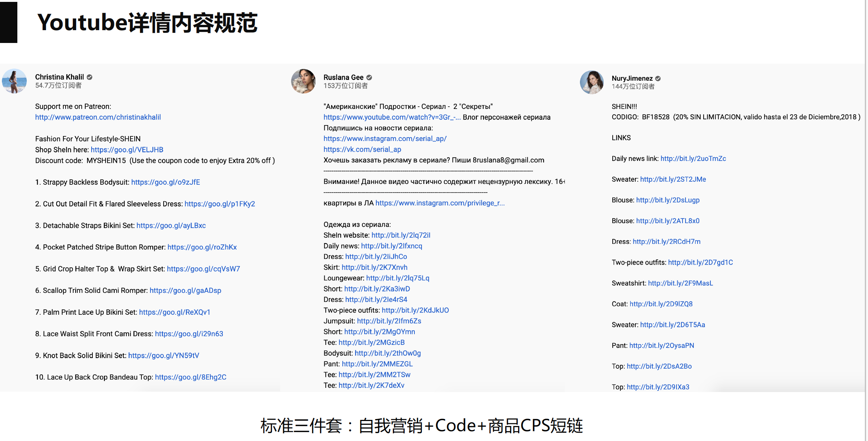868x441 pixels.
Task: Open Blouse link bit.ly/2ATL8x0
Action: 668,221
